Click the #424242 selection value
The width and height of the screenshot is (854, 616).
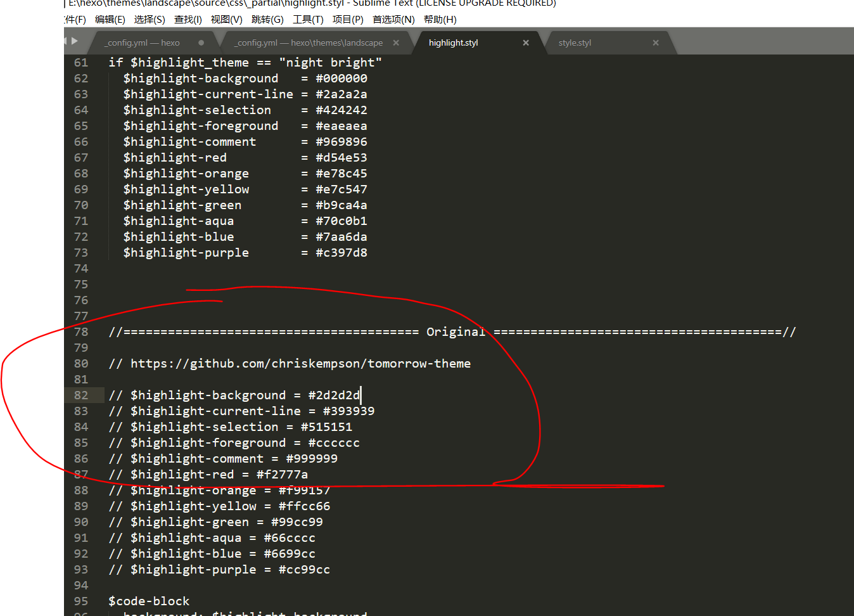[x=341, y=110]
